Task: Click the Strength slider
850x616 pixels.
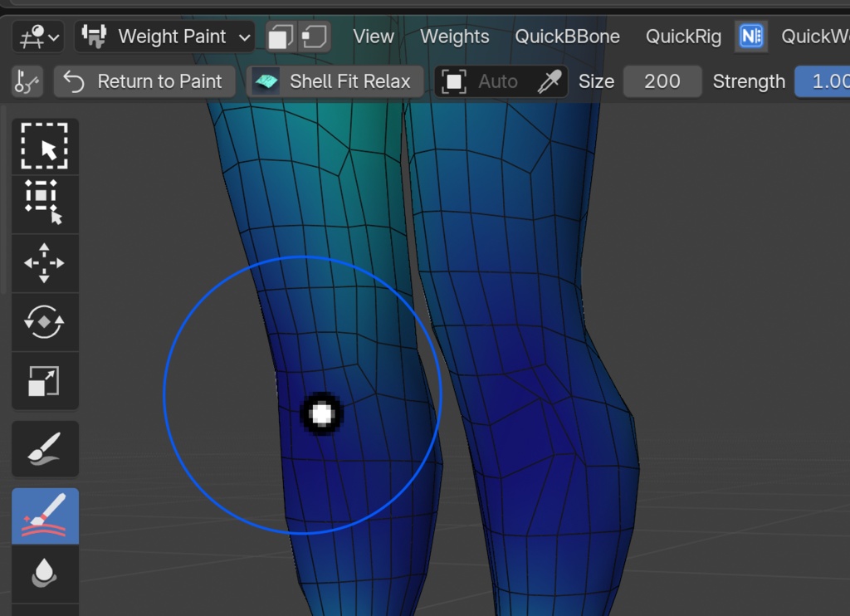Action: click(823, 82)
